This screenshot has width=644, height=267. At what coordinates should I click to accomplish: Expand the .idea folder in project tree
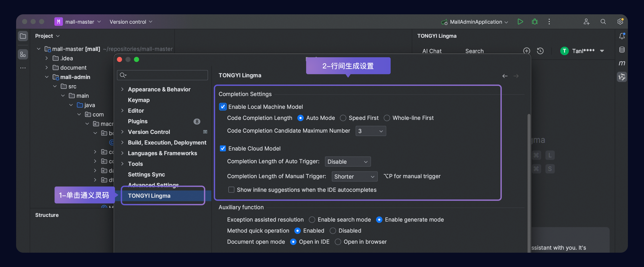click(47, 58)
